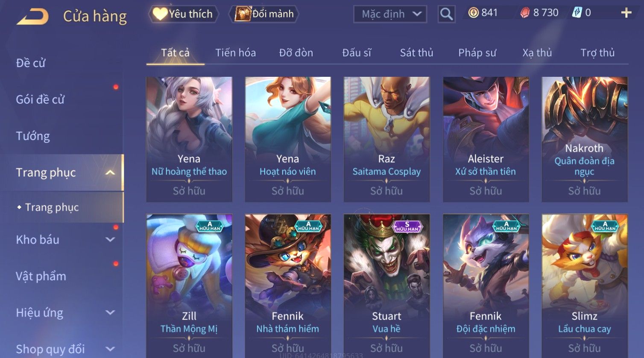This screenshot has height=358, width=644.
Task: Switch to the Sát thủ tab
Action: coord(416,52)
